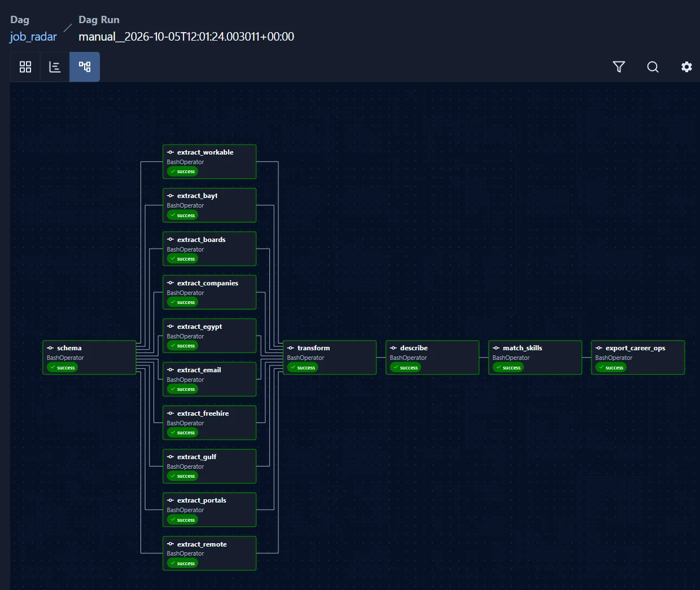Click the extract_remote node title
The height and width of the screenshot is (590, 700).
(x=202, y=544)
